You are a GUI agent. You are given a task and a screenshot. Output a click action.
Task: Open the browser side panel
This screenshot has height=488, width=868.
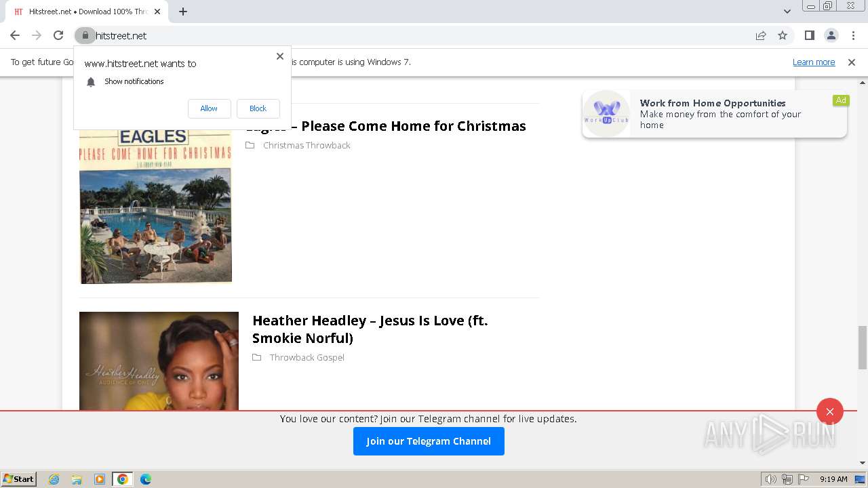click(809, 35)
